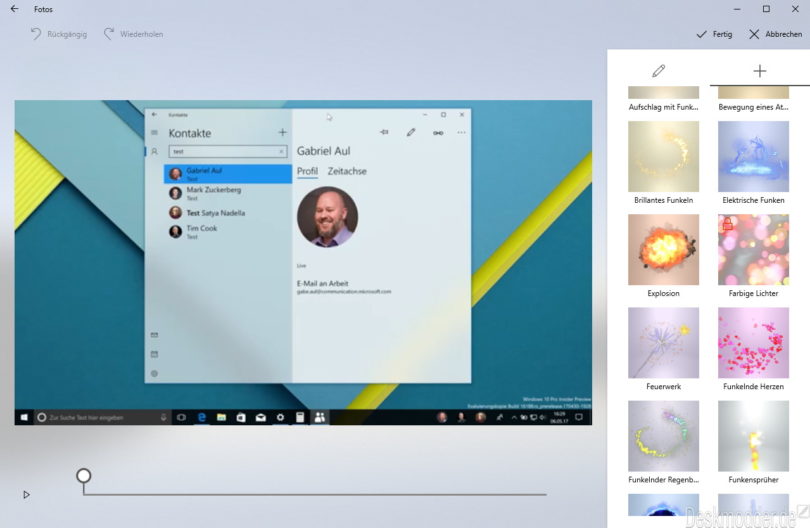Screen dimensions: 810x528
Task: Play the video with the play button
Action: [26, 494]
